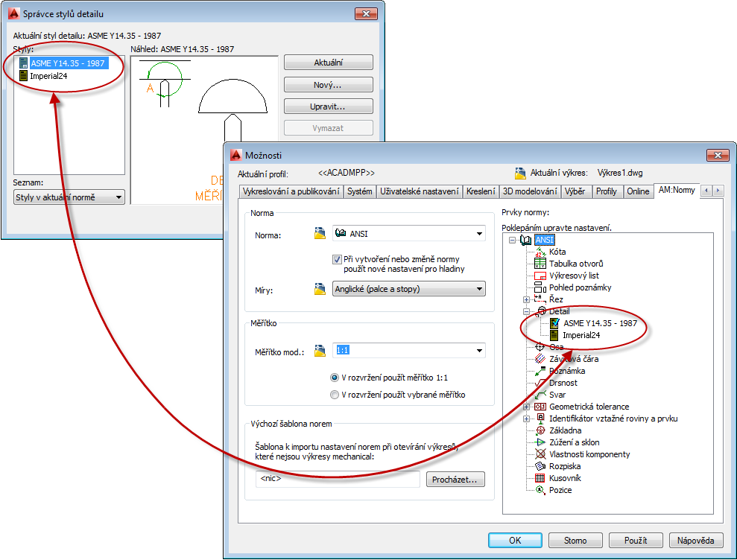
Task: Click the Závitová čára icon
Action: (540, 359)
